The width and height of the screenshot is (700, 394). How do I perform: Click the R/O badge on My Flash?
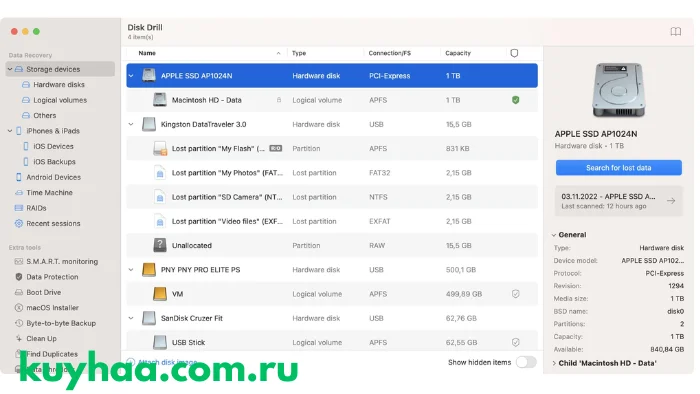point(276,149)
